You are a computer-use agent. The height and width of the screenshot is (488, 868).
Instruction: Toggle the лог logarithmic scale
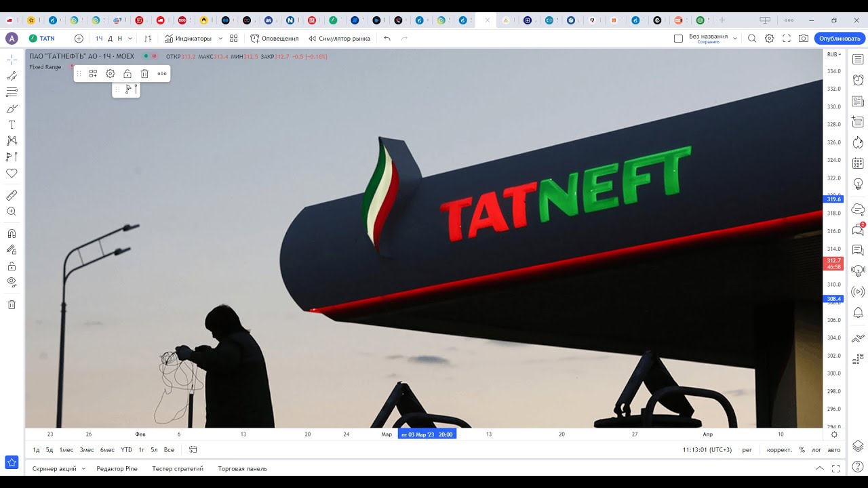(816, 450)
